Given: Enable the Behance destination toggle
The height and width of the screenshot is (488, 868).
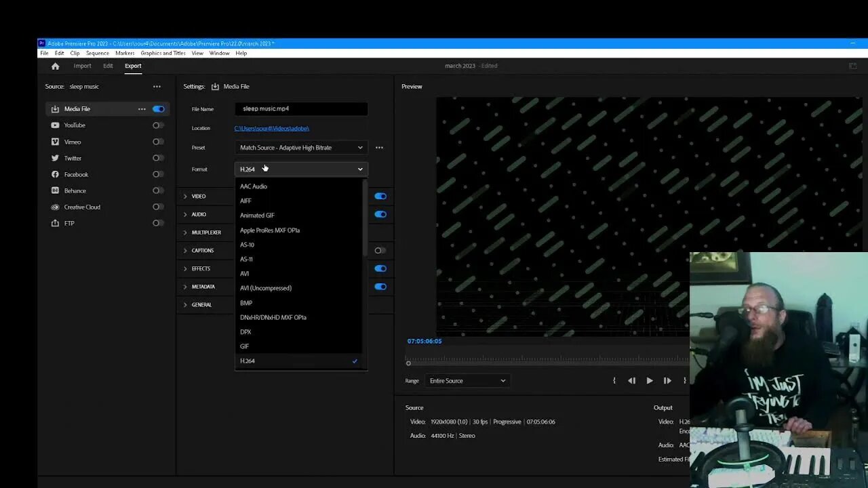Looking at the screenshot, I should (158, 190).
